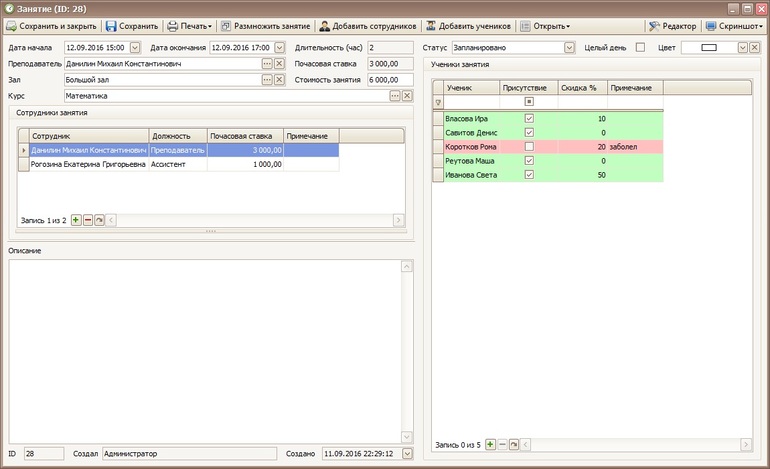770x469 pixels.
Task: Click the Цвет color swatch
Action: pos(709,48)
